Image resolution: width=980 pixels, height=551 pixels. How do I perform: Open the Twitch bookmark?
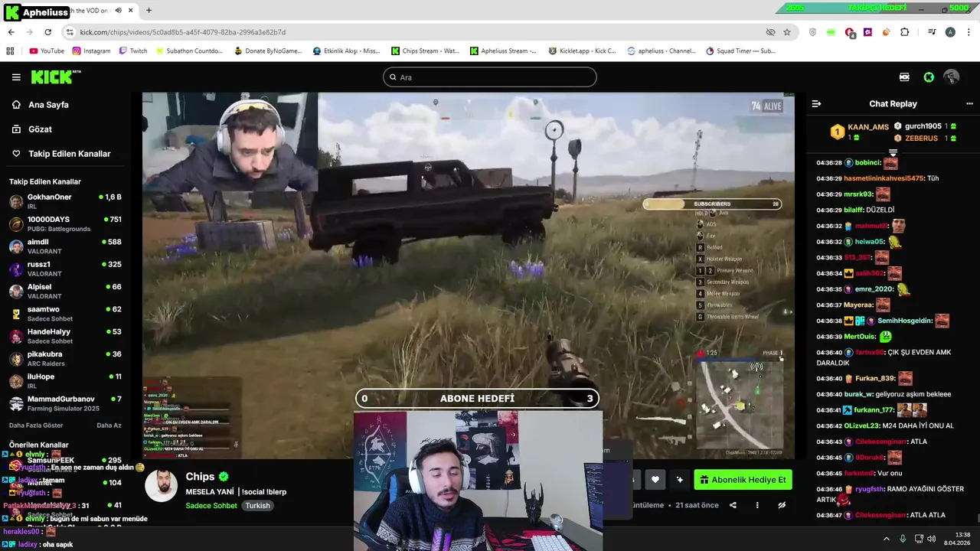tap(133, 51)
